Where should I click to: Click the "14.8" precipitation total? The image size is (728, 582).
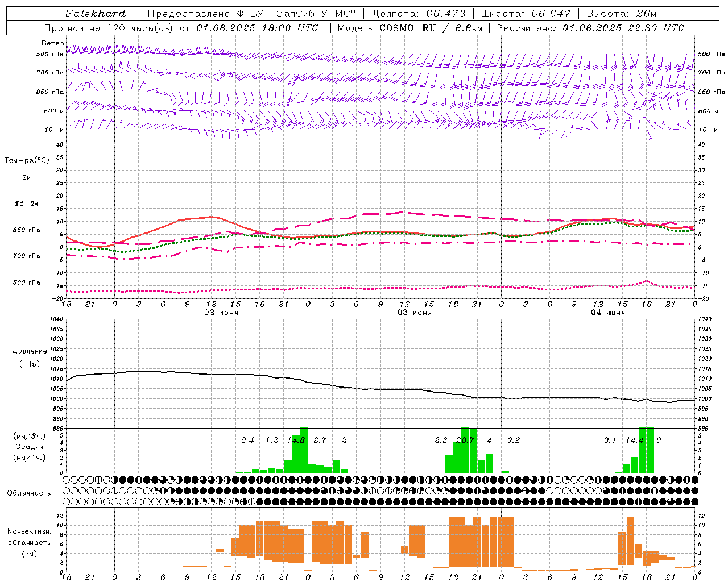[296, 440]
